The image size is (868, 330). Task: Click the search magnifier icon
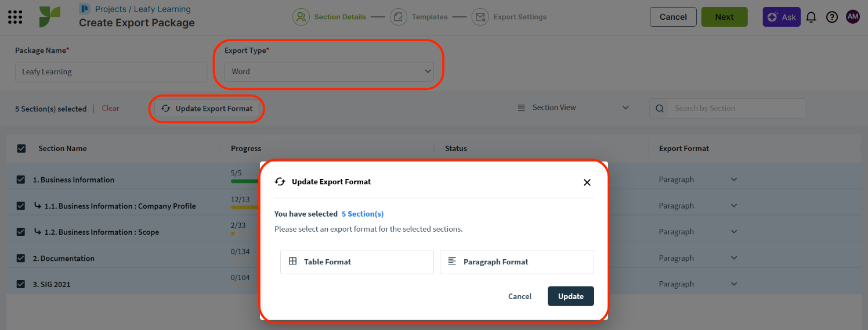[x=660, y=108]
